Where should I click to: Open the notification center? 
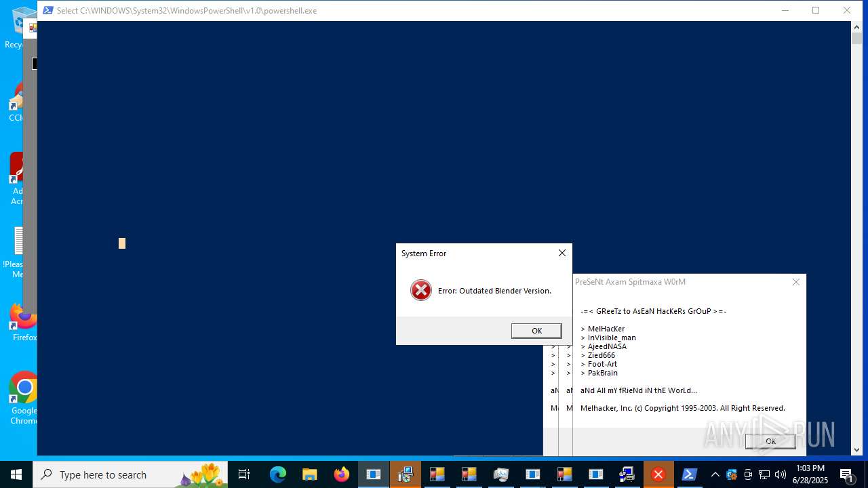846,474
